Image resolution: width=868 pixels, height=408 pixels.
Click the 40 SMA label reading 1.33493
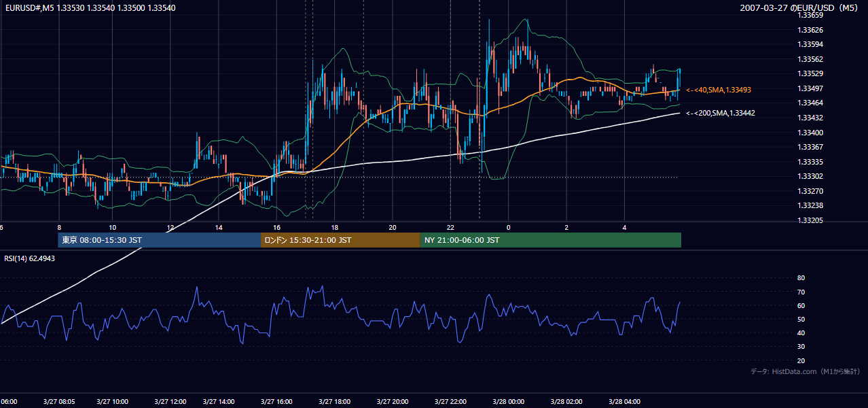pos(719,90)
